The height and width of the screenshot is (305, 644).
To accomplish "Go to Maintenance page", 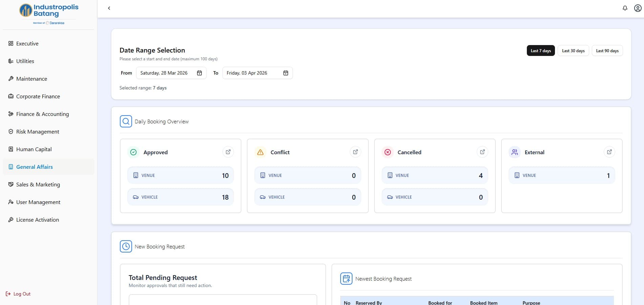I will coord(48,79).
